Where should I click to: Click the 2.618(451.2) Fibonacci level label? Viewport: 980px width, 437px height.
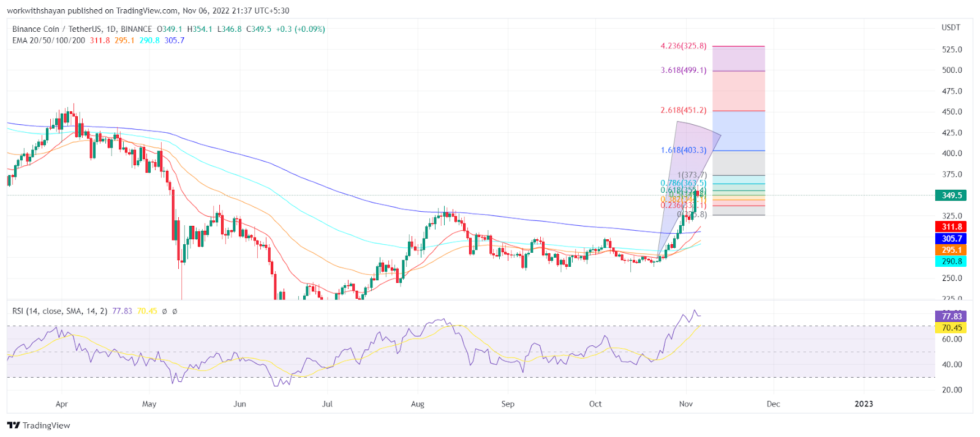point(683,110)
